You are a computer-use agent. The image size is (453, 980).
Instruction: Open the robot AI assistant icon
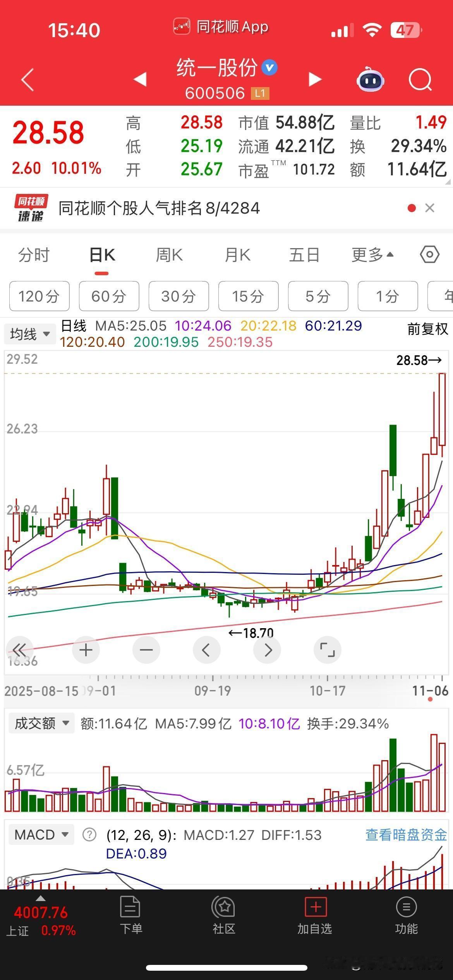(370, 79)
